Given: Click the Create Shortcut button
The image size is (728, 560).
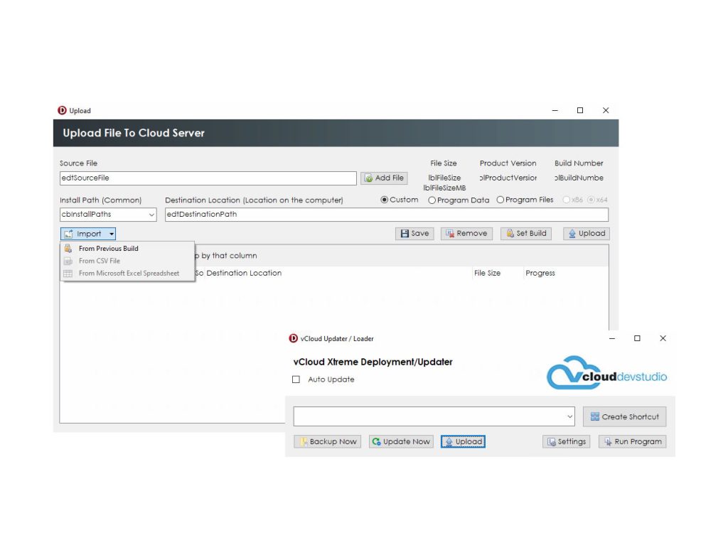Looking at the screenshot, I should tap(624, 417).
